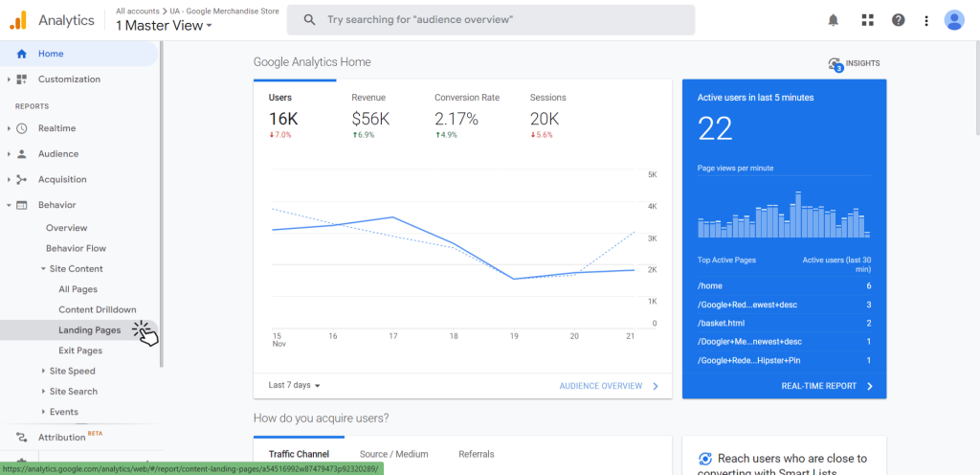
Task: Click the Realtime clock icon
Action: 22,128
